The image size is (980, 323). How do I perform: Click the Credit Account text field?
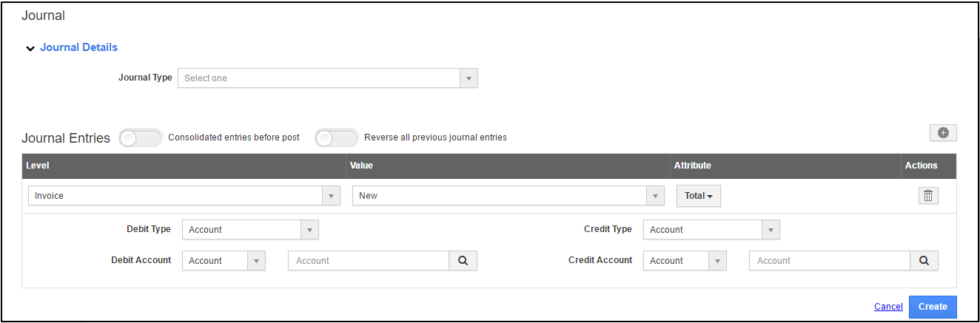pos(829,261)
